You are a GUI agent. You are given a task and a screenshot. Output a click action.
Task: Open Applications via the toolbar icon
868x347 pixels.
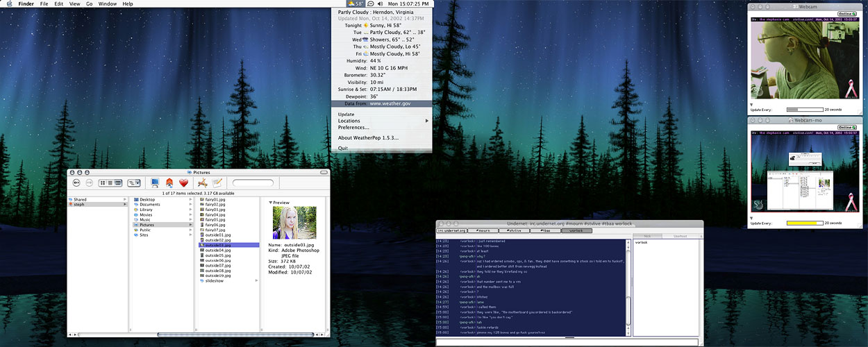point(202,183)
